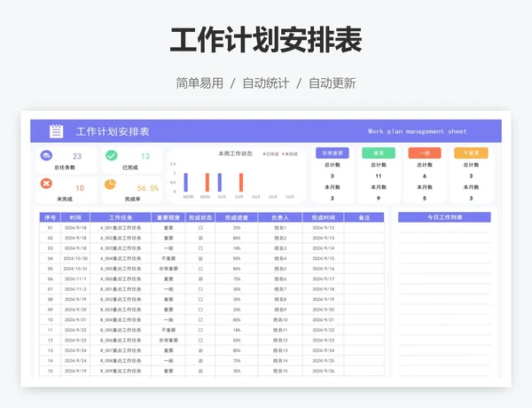Open importance cell for row 04
Screen dimensions: 532x408
168,258
